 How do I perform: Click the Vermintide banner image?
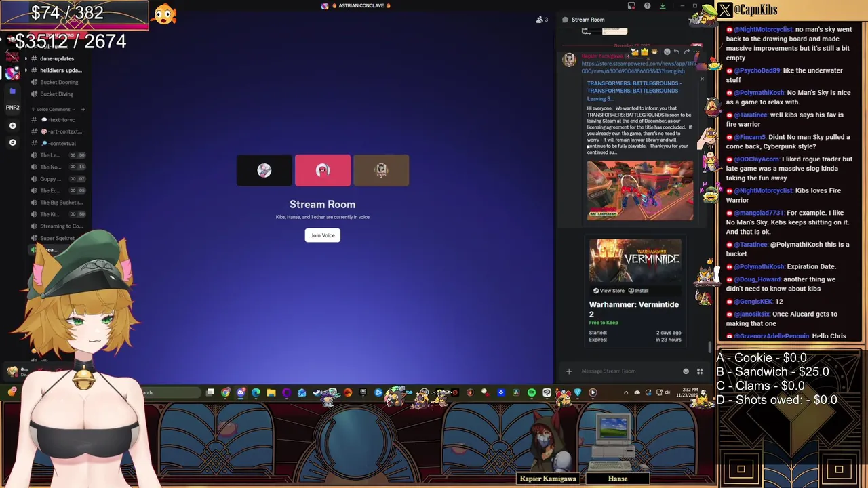pyautogui.click(x=635, y=260)
